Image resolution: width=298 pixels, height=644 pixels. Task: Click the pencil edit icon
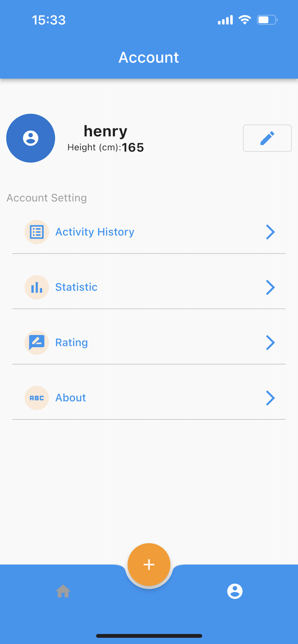267,138
